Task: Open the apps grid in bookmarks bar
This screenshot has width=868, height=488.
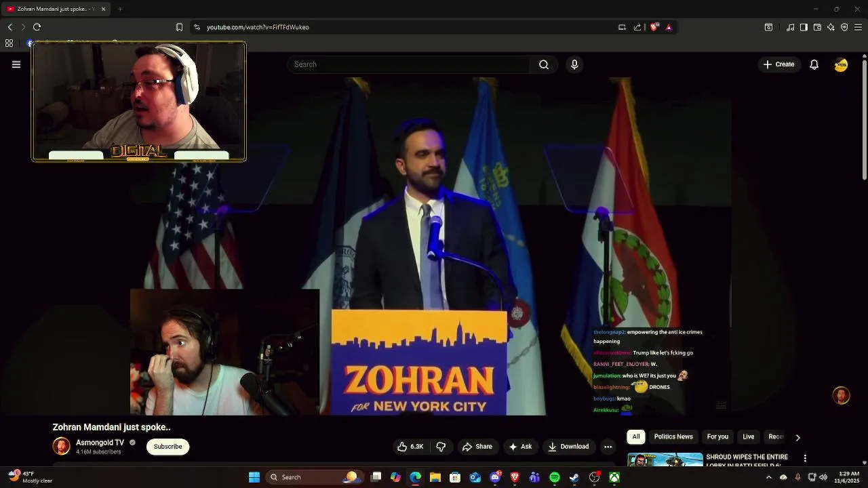Action: tap(9, 43)
